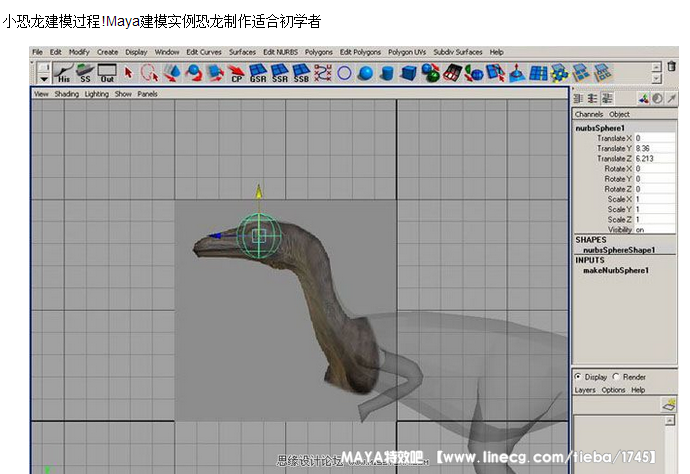The height and width of the screenshot is (474, 690).
Task: Click the grid with yellow vertices icon
Action: [x=560, y=73]
